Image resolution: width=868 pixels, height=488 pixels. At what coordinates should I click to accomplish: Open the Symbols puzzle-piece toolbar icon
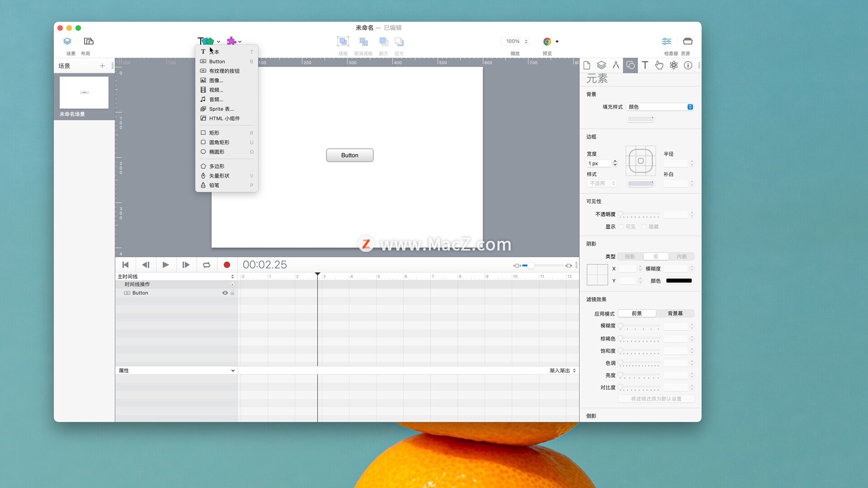pos(231,41)
